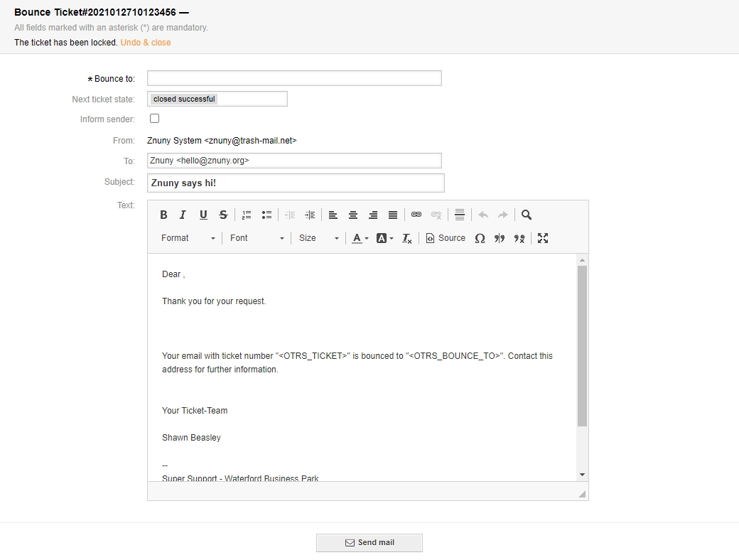Image resolution: width=739 pixels, height=560 pixels.
Task: Click the Send mail button
Action: coord(369,542)
